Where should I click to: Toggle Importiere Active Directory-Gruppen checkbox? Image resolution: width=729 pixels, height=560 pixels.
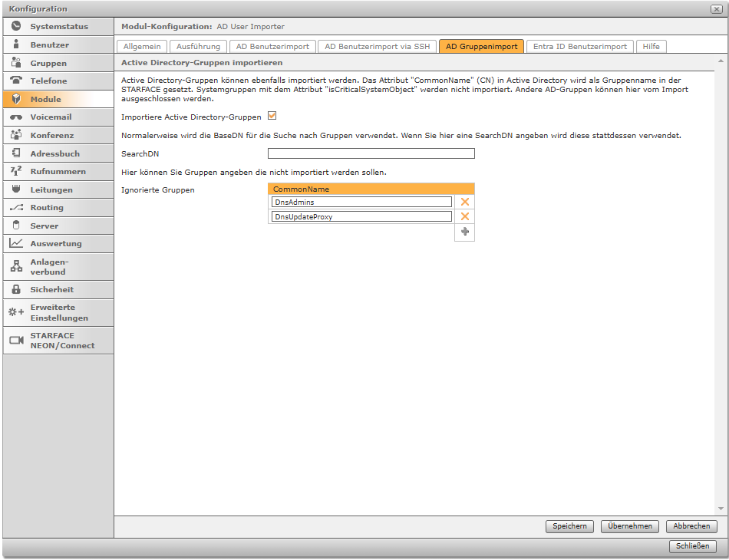(272, 117)
